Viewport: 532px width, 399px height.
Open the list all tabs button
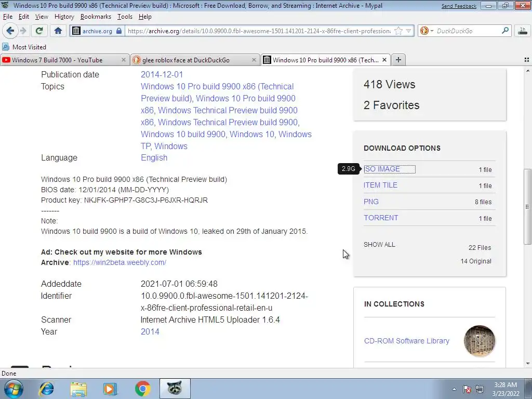coord(527,60)
